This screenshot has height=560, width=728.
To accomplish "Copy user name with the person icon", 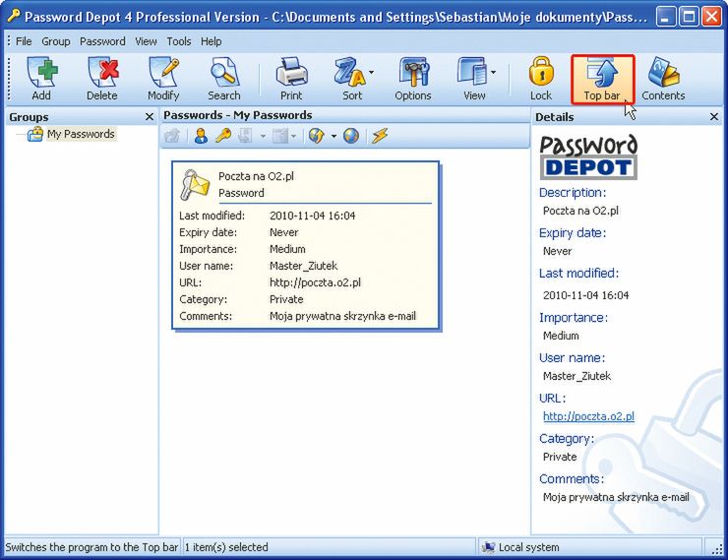I will pos(201,136).
